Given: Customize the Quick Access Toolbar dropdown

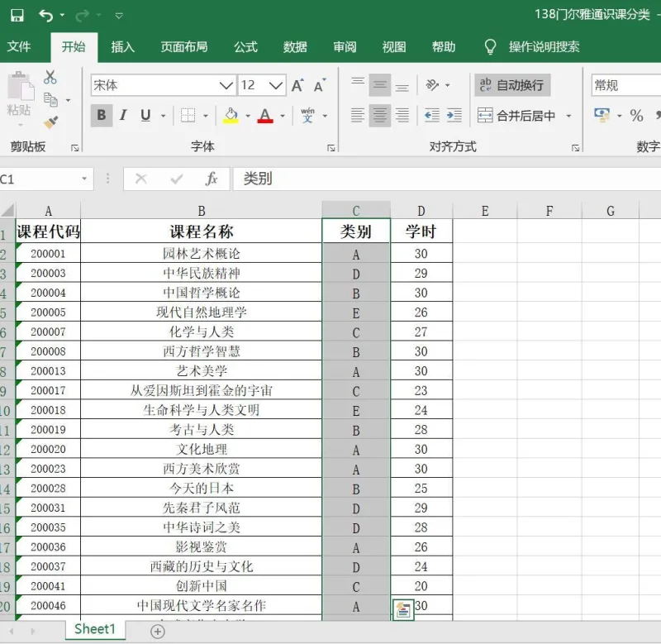Looking at the screenshot, I should pos(119,16).
